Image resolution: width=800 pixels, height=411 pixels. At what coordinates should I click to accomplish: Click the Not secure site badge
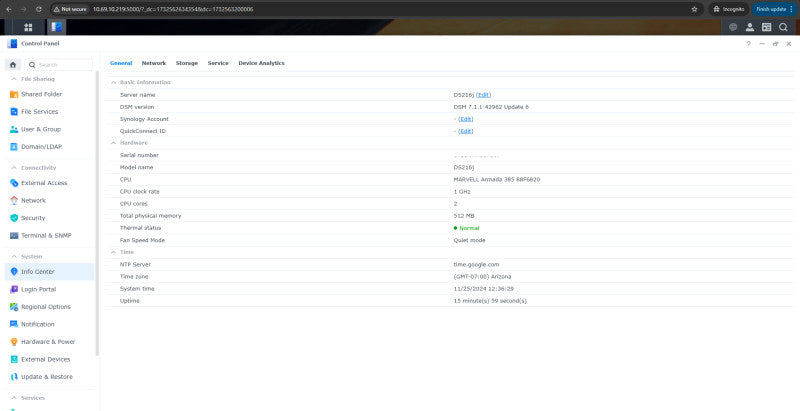(x=71, y=9)
